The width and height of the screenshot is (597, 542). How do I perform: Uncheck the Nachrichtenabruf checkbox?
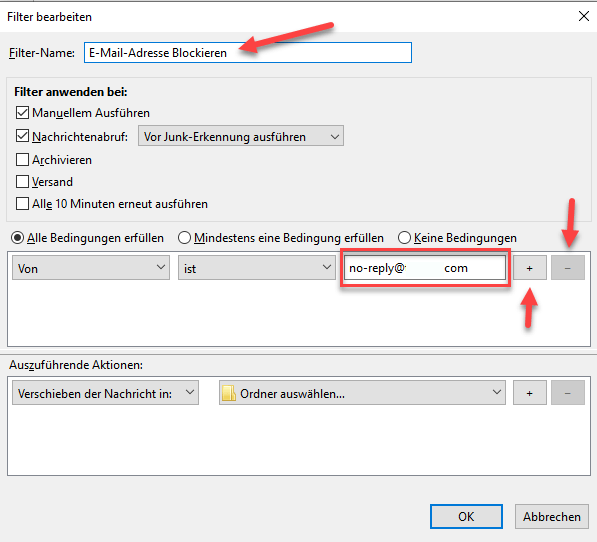tap(22, 136)
